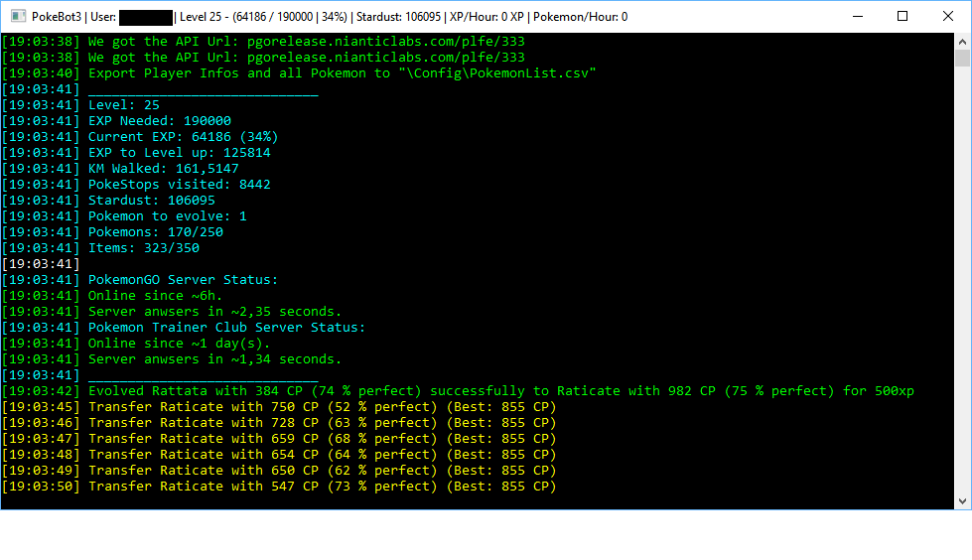The height and width of the screenshot is (560, 972).
Task: Click the PokeBot3 title bar text
Action: [x=330, y=17]
